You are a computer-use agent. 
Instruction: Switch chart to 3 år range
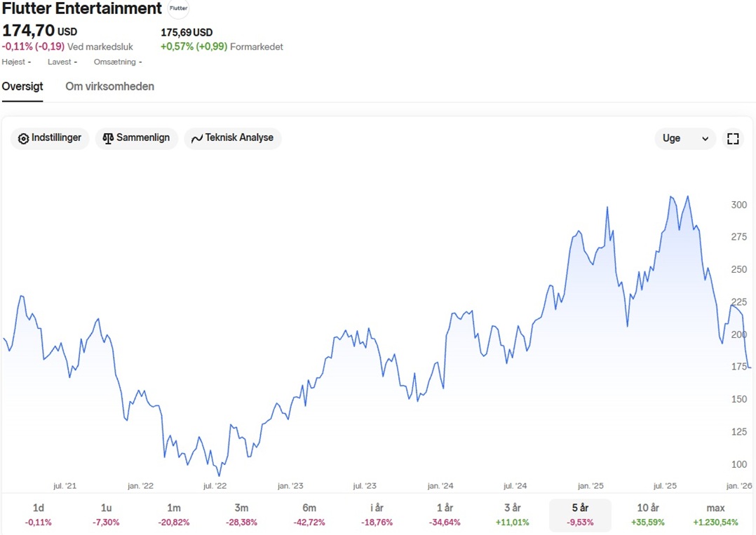(512, 515)
